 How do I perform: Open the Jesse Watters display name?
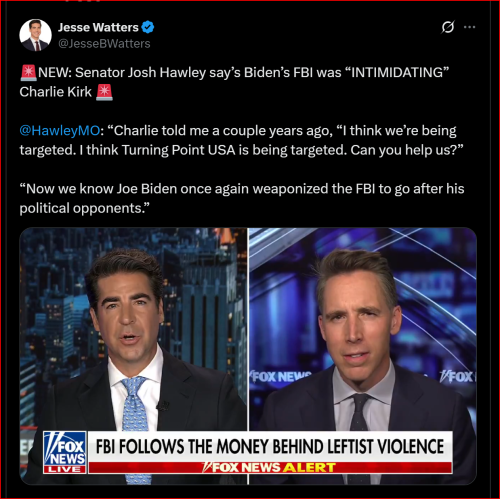[x=98, y=27]
